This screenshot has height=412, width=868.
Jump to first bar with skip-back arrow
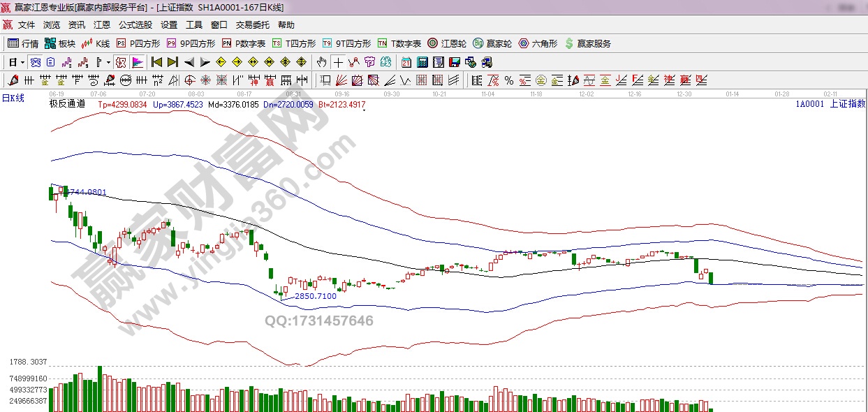[x=157, y=62]
